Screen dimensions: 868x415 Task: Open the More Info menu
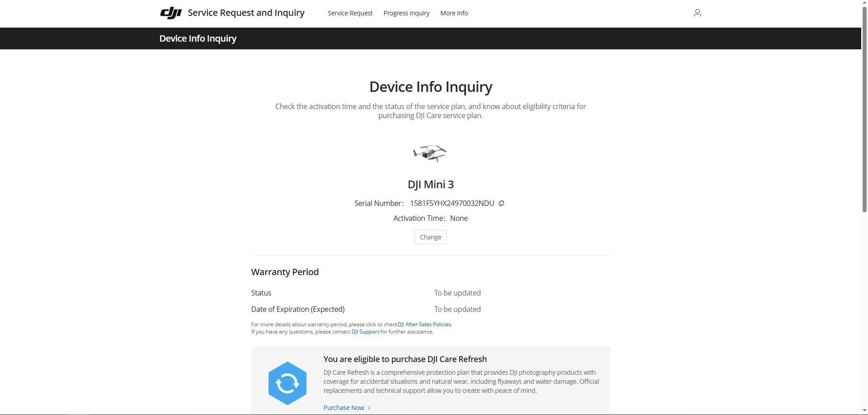[x=454, y=13]
